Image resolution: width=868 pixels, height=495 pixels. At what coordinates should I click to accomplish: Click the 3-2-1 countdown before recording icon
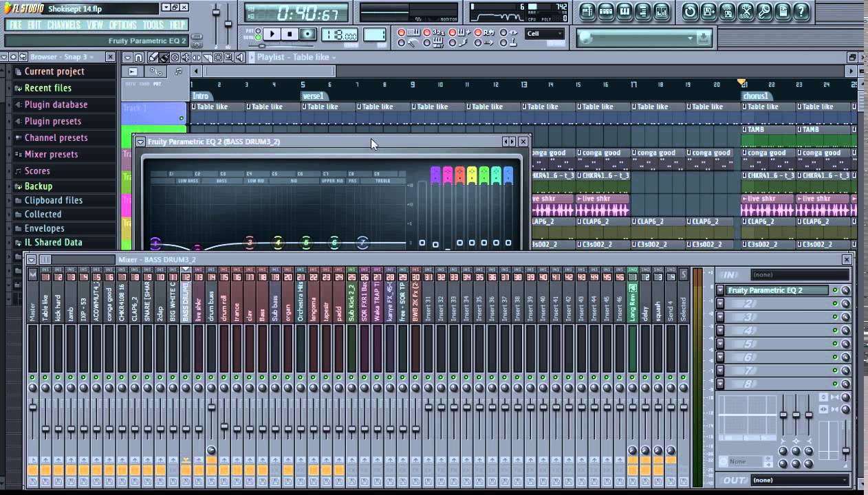pos(438,32)
